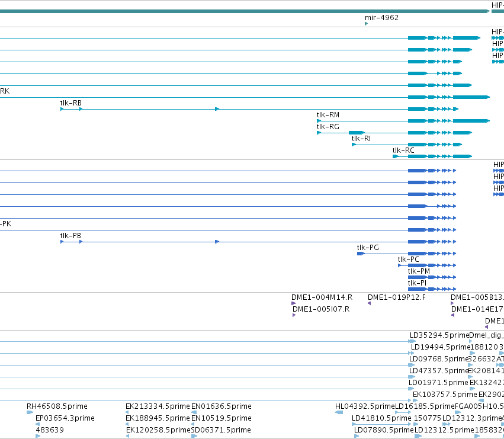Click the EN01636.5prime EST label
The height and width of the screenshot is (439, 504).
221,406
